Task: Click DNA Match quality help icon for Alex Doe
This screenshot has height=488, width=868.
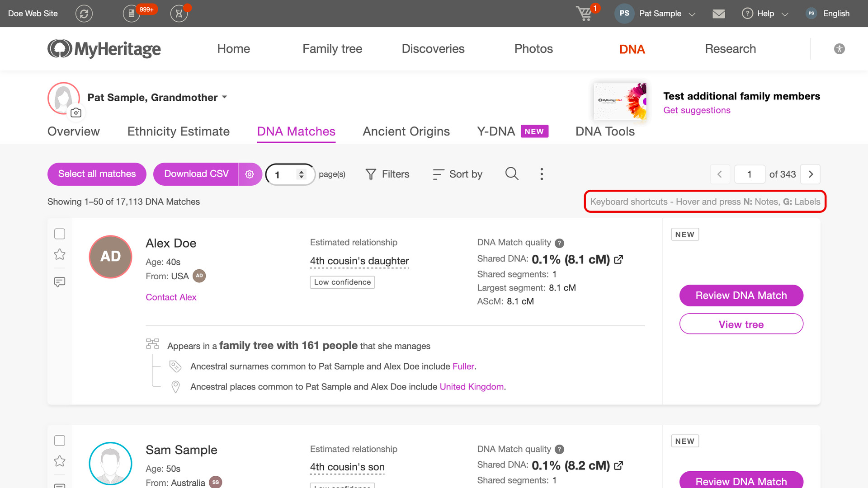Action: pyautogui.click(x=559, y=243)
